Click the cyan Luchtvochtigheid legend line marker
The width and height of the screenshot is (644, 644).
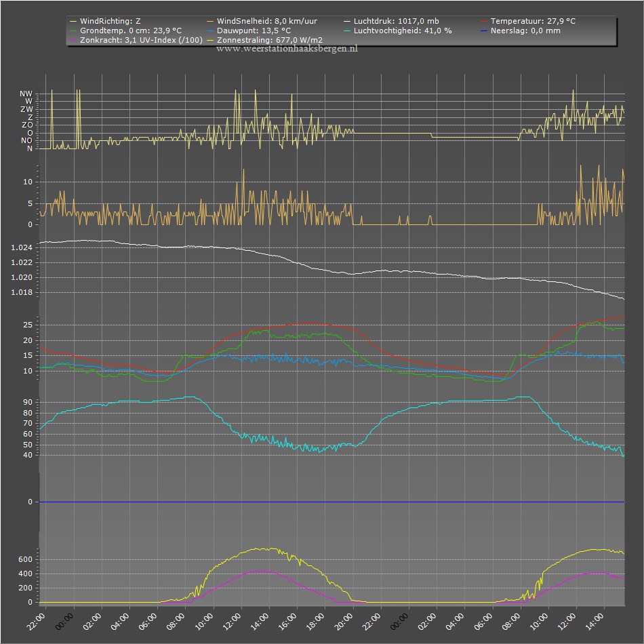[x=347, y=31]
